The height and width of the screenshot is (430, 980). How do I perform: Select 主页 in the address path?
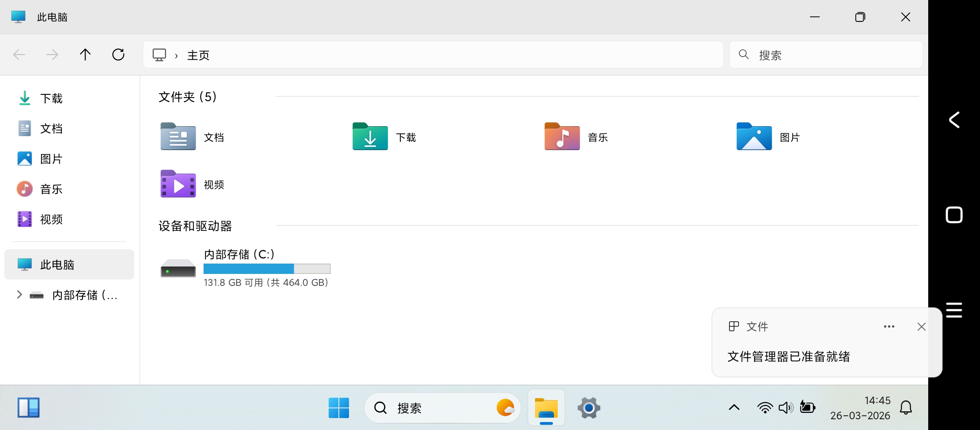[198, 55]
